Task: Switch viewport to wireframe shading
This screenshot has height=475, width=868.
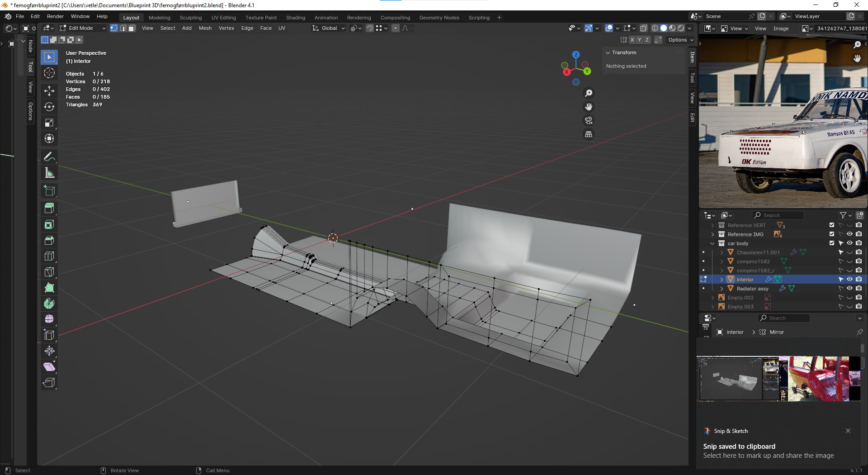Action: pyautogui.click(x=655, y=28)
